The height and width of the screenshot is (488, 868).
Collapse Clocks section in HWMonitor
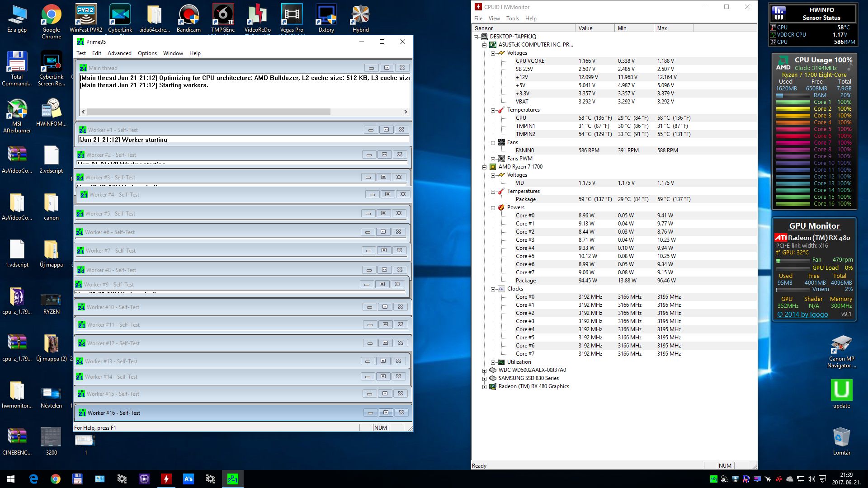[x=493, y=289]
